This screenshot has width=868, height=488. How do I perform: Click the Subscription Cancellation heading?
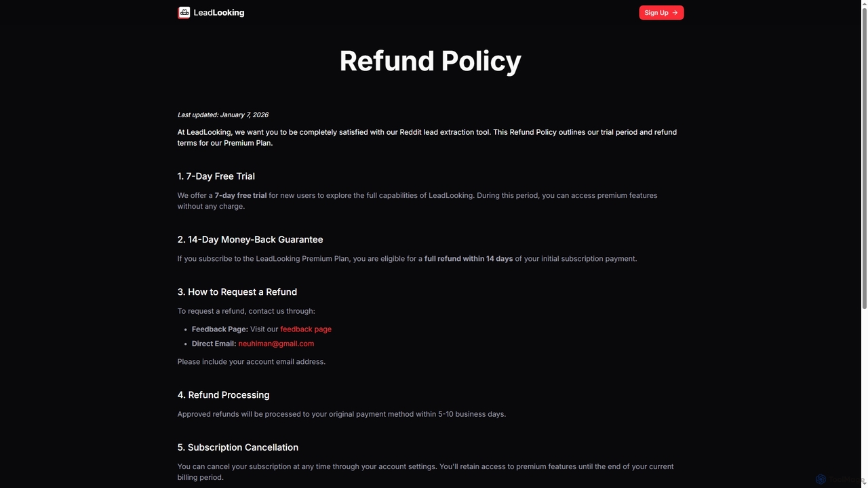[x=238, y=447]
